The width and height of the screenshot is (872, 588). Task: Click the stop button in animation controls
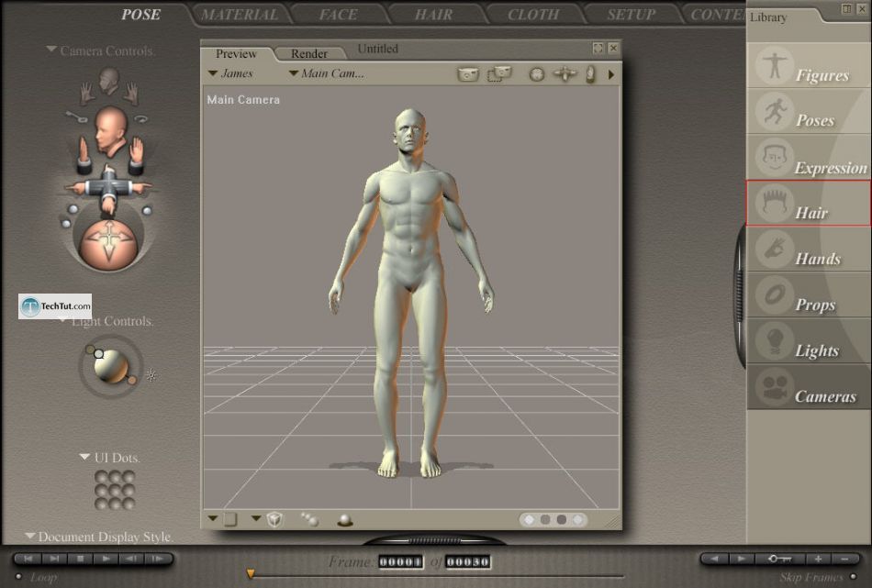click(80, 559)
